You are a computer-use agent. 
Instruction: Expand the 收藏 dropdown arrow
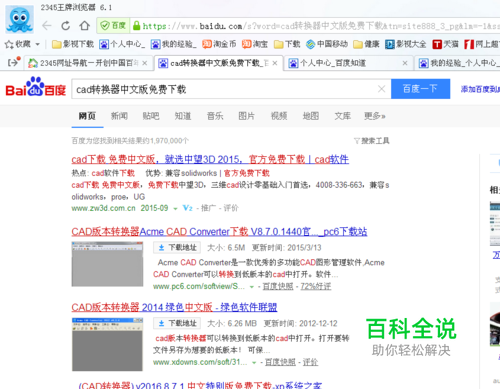(37, 44)
